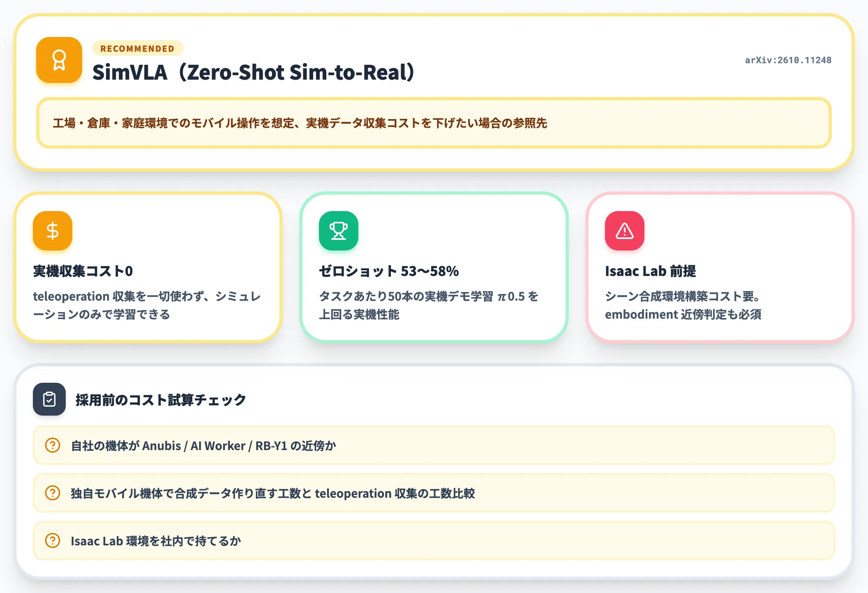Click the teleoperation 収集を一切使わず description
868x593 pixels.
click(x=147, y=305)
